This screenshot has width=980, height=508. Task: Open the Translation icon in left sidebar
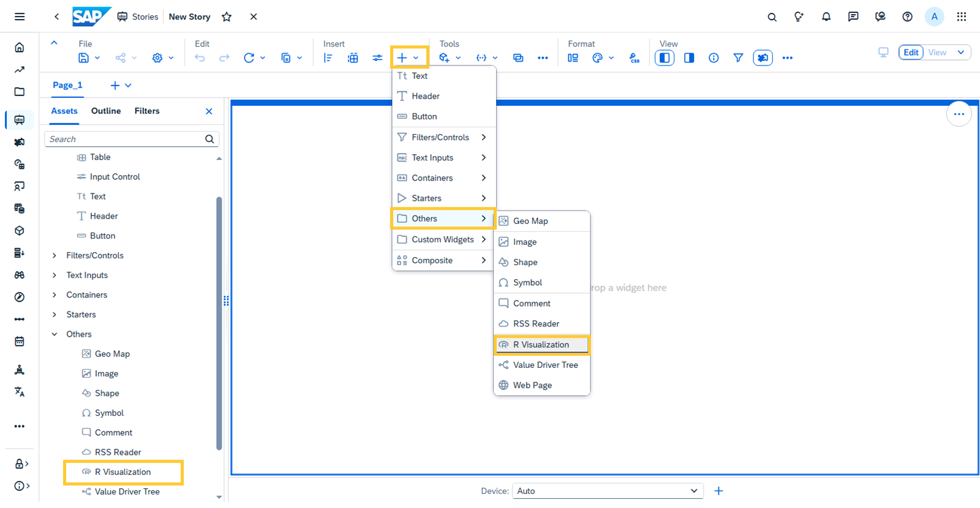[20, 392]
